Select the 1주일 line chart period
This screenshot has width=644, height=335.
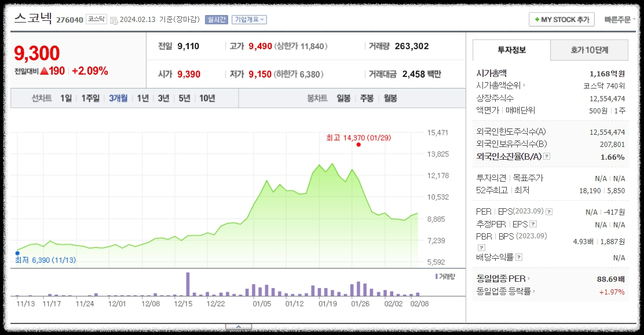pyautogui.click(x=90, y=98)
